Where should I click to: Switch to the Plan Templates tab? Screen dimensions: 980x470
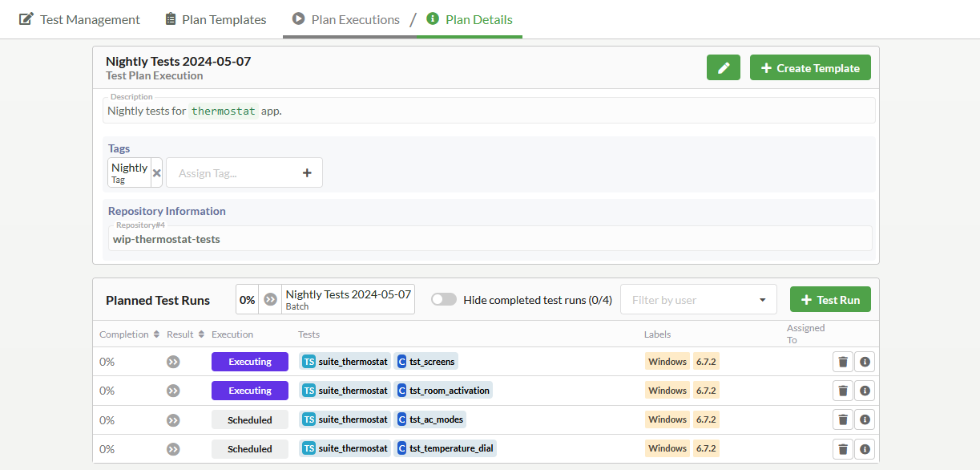215,19
